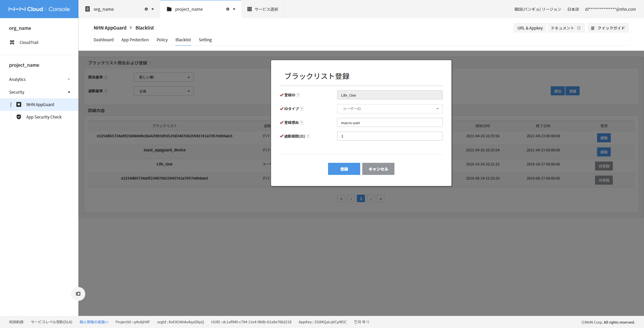Open App Security Check shield icon
644x328 pixels.
[19, 117]
